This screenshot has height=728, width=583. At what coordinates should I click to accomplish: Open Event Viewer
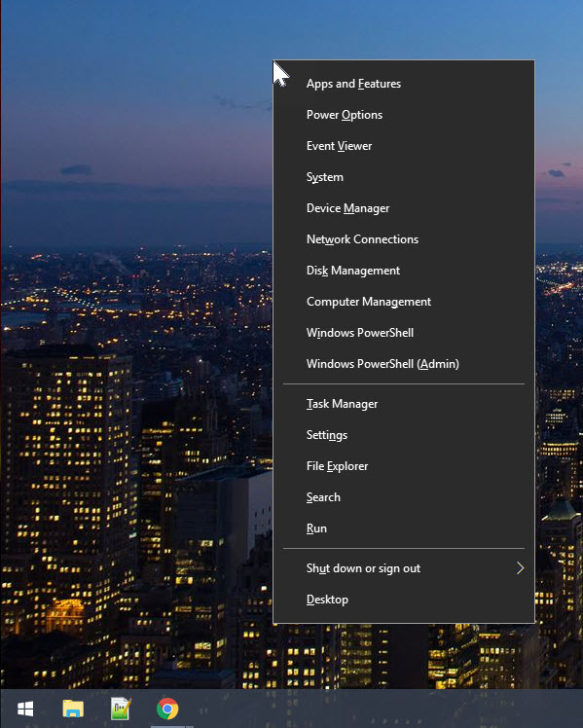click(404, 146)
